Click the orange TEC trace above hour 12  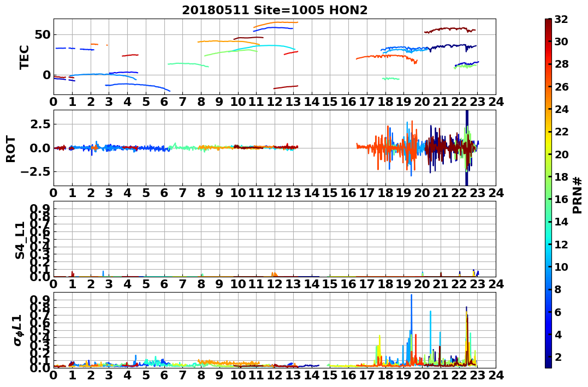coord(276,23)
